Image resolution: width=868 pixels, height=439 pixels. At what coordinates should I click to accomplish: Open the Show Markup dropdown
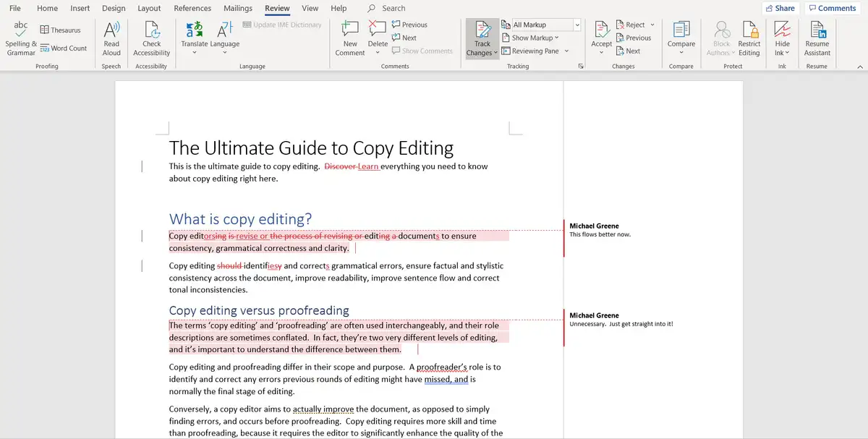point(535,38)
